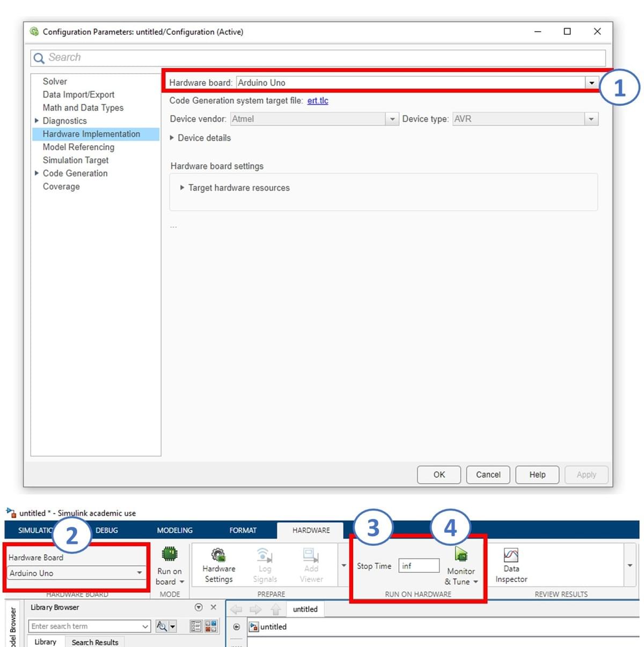Select Simulation Target category
Screen dimensions: 644x647
(x=76, y=160)
